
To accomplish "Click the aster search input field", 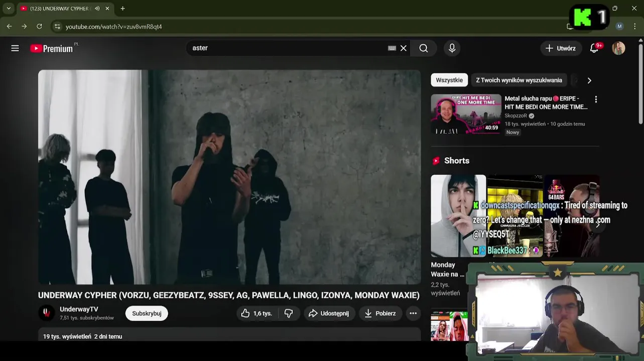I will (286, 48).
